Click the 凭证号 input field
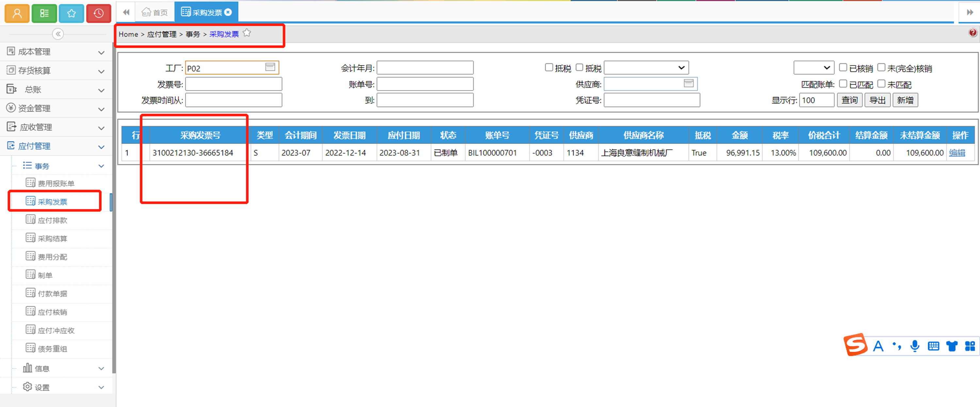The width and height of the screenshot is (980, 407). click(652, 100)
